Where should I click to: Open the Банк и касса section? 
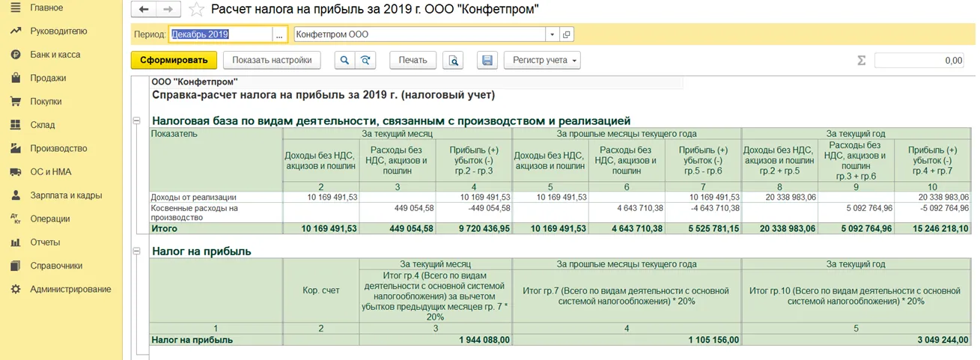click(x=55, y=55)
